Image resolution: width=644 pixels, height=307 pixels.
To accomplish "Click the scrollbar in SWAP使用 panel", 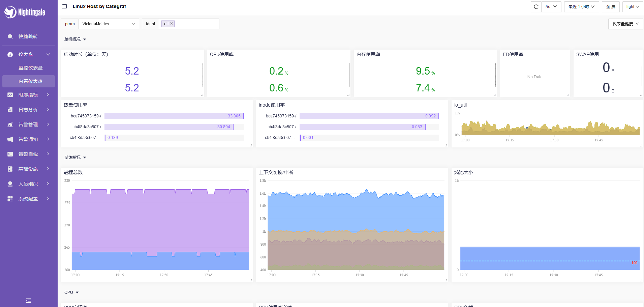I will point(642,76).
